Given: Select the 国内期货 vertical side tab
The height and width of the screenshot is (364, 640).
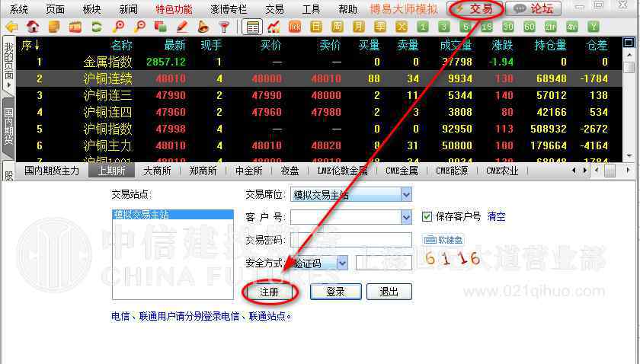Looking at the screenshot, I should coord(8,126).
